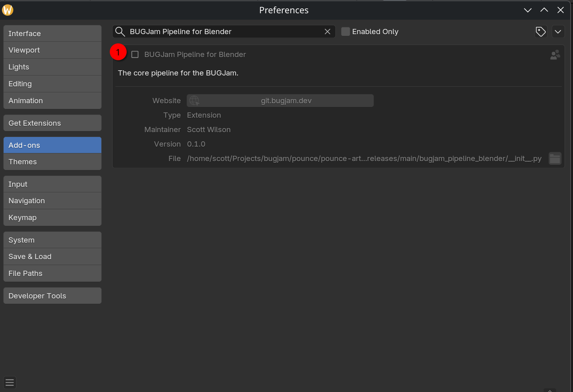Clear the search field with X icon

coord(327,32)
